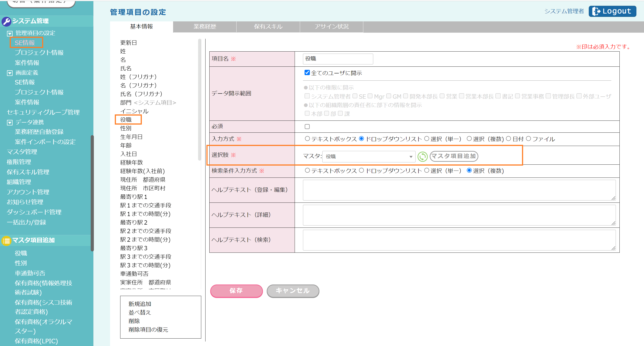Select 性別 in the item list
Viewport: 644px width, 346px height.
tap(126, 128)
